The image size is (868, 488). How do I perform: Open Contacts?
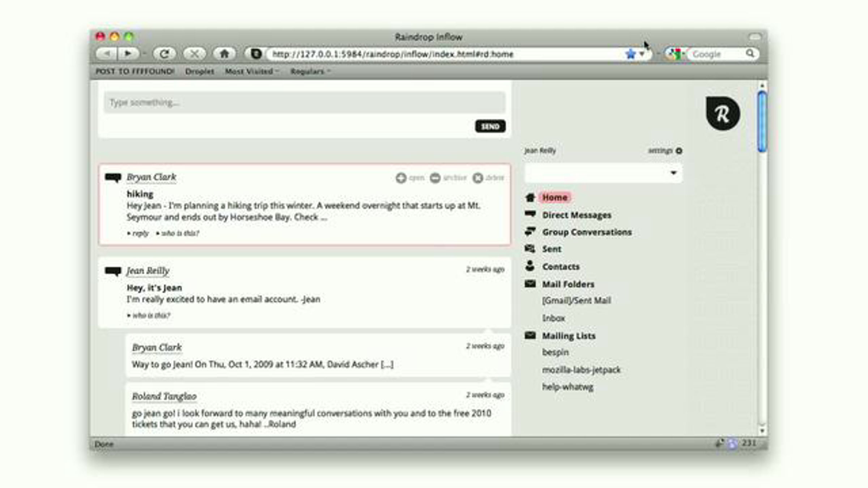pos(561,267)
